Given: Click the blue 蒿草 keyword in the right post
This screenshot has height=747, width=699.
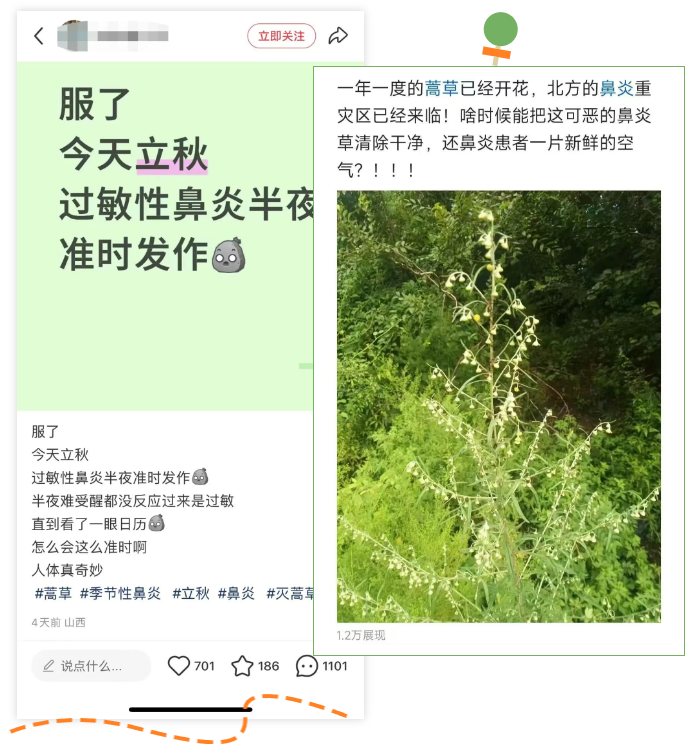Looking at the screenshot, I should (x=441, y=89).
